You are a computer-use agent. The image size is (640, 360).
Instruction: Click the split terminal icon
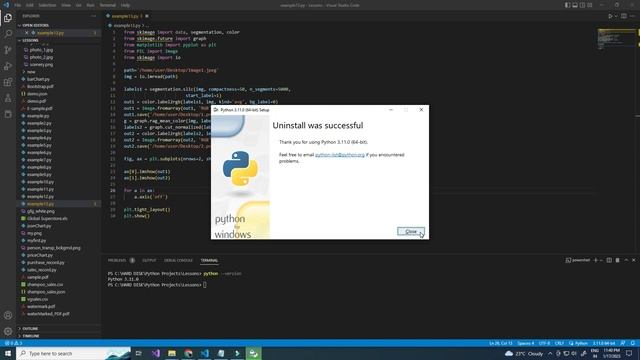click(x=609, y=260)
